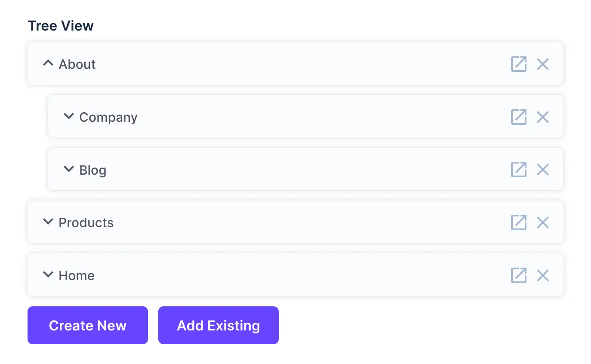Select the Products row in the tree

86,222
